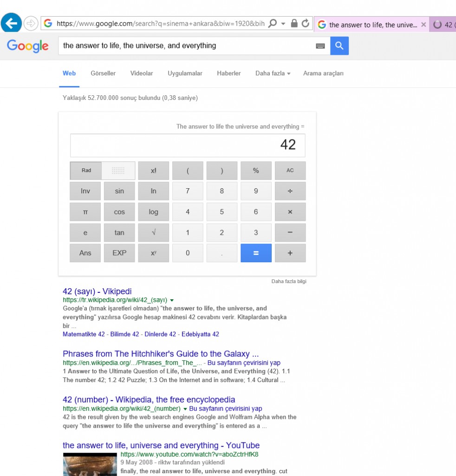Click the magnifier icon in address bar
Image resolution: width=456 pixels, height=476 pixels.
273,23
